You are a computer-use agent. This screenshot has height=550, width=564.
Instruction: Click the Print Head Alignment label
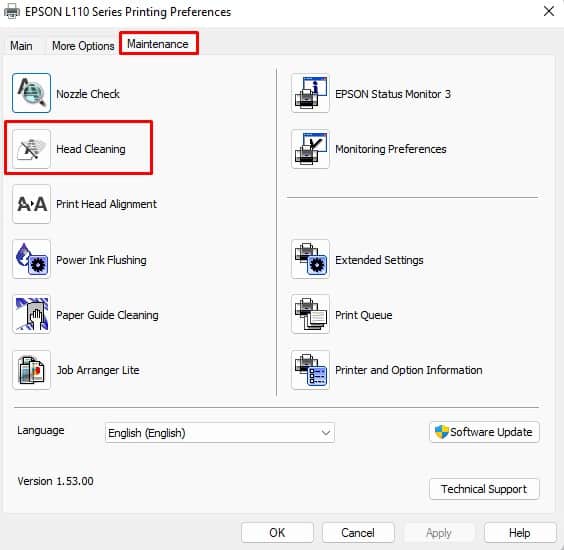[x=106, y=204]
